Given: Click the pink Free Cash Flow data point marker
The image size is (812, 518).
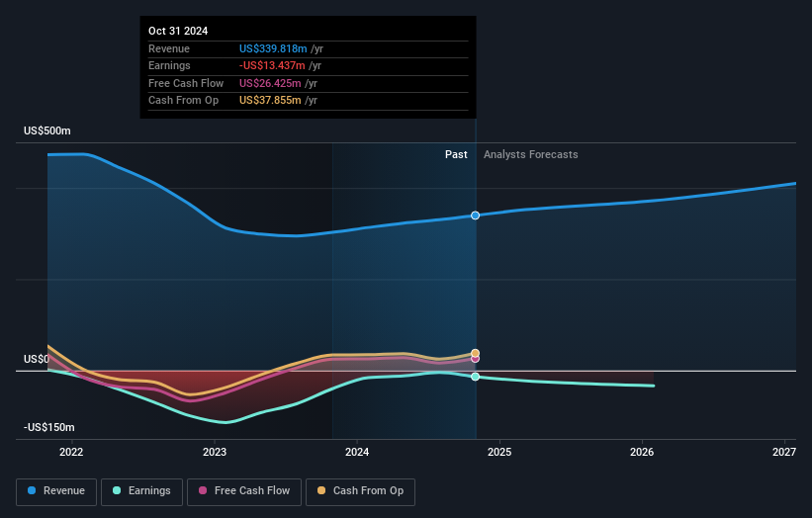Looking at the screenshot, I should 475,359.
